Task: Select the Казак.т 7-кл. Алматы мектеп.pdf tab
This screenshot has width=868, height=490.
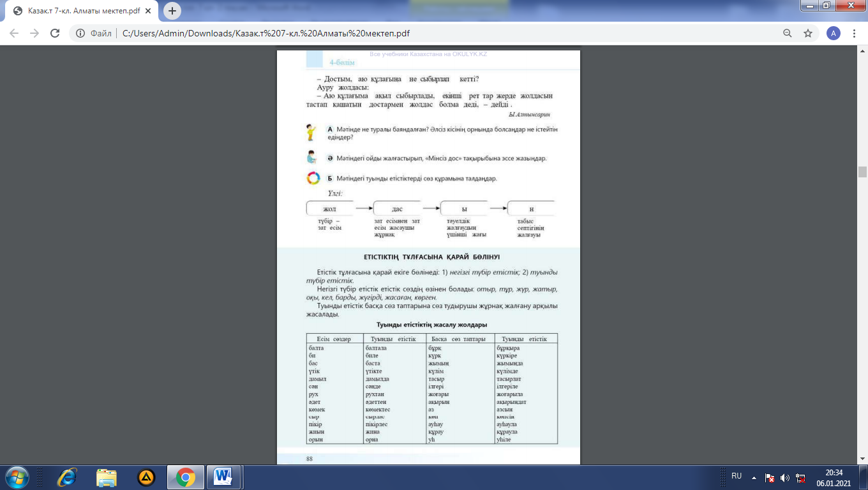Action: (x=82, y=11)
